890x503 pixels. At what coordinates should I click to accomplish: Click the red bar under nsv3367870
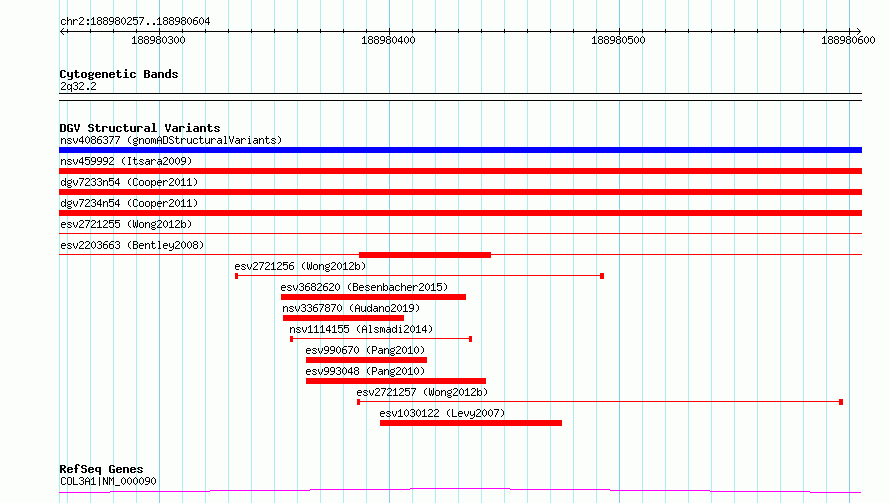(x=343, y=318)
